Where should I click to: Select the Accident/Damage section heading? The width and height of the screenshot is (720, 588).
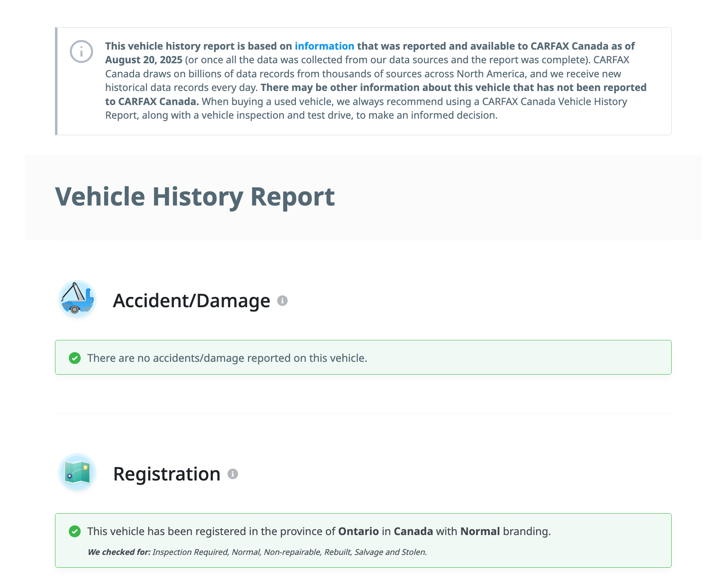click(x=191, y=301)
